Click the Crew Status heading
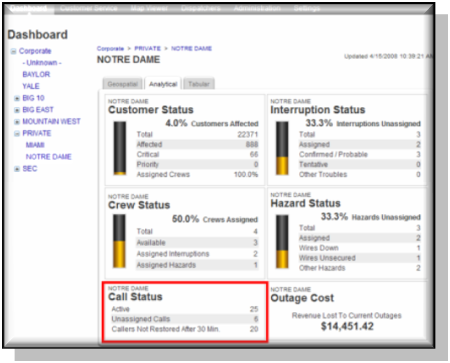 click(x=139, y=205)
